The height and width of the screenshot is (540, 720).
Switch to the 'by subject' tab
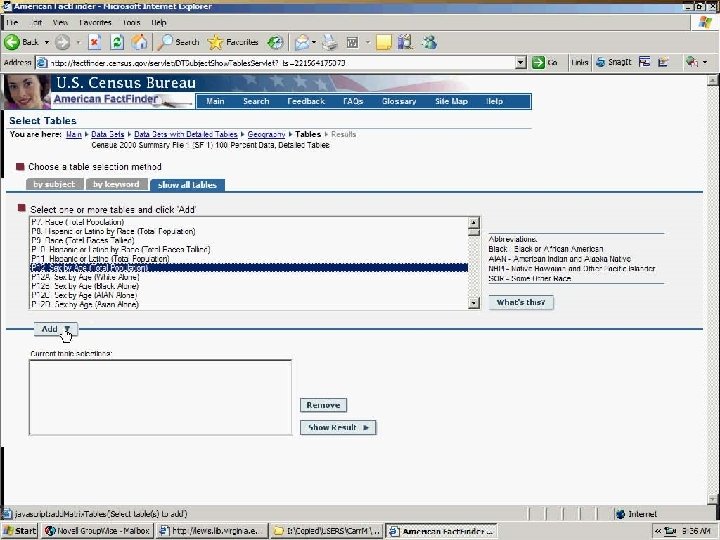click(54, 184)
